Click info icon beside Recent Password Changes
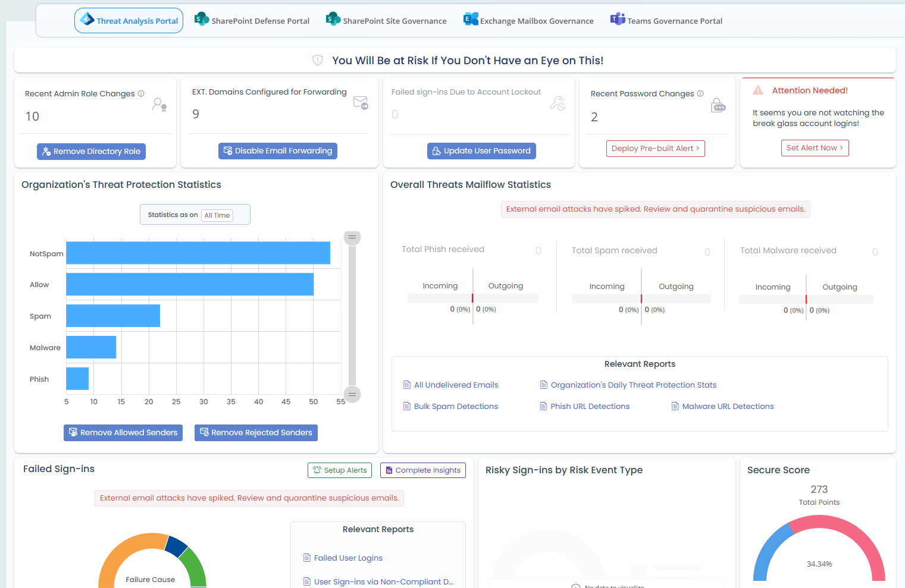905x588 pixels. tap(700, 93)
